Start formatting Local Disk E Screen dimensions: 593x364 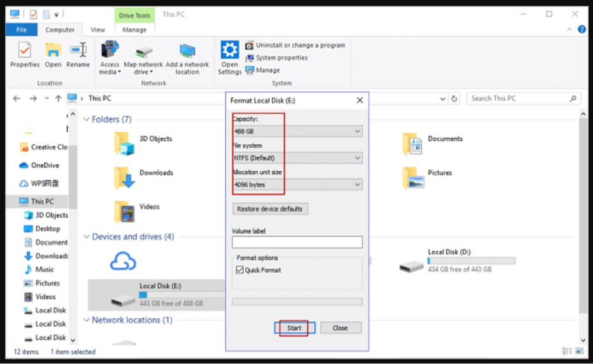pyautogui.click(x=294, y=327)
